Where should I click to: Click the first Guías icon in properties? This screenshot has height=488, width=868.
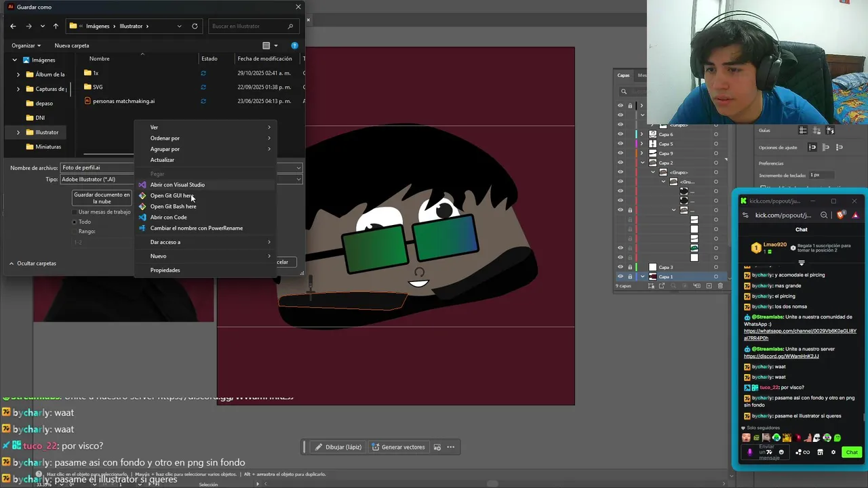pos(803,130)
